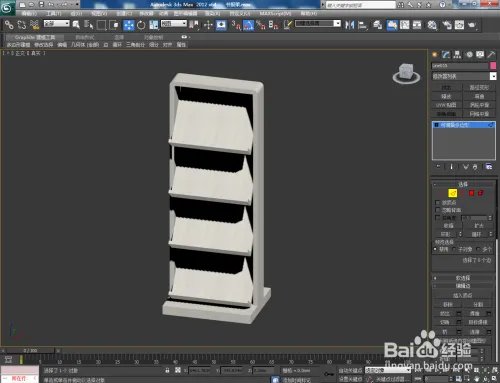This screenshot has height=383, width=500.
Task: Select the Bind to Space Warp tool
Action: (34, 25)
